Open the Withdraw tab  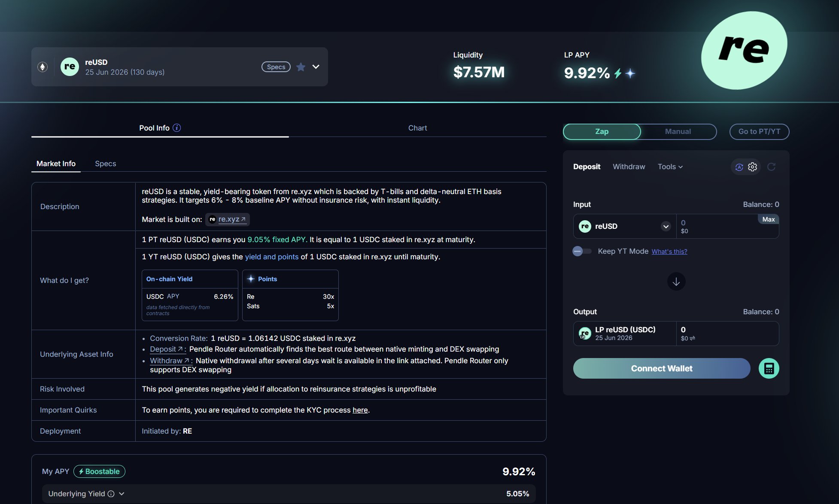coord(629,167)
